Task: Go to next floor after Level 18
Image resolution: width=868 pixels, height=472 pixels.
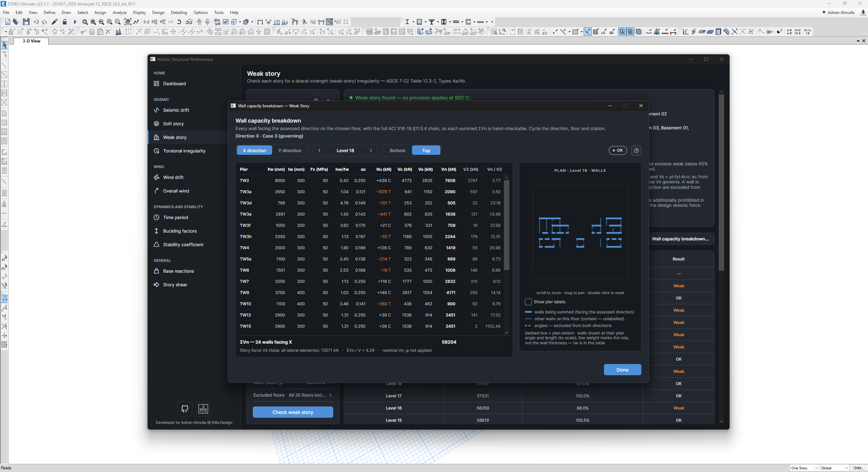Action: [371, 150]
